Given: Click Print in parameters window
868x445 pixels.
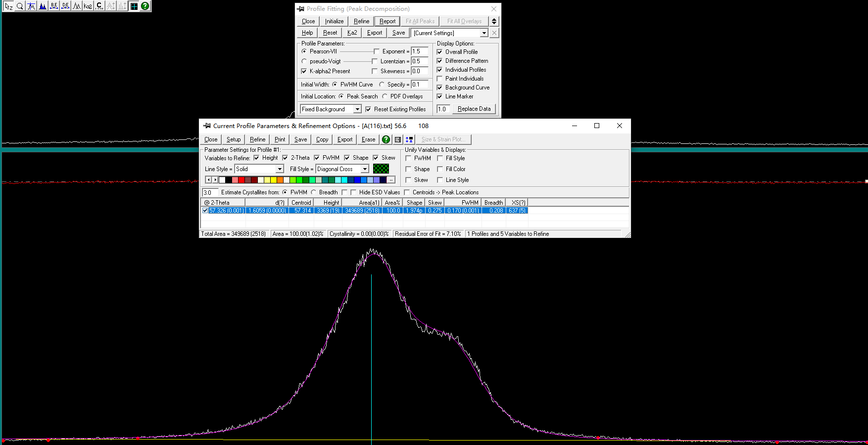Looking at the screenshot, I should (280, 139).
